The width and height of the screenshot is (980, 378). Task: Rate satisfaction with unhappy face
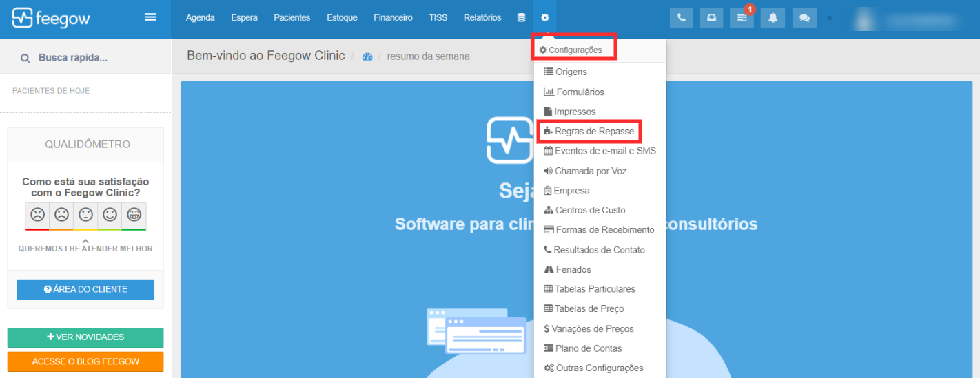[61, 216]
